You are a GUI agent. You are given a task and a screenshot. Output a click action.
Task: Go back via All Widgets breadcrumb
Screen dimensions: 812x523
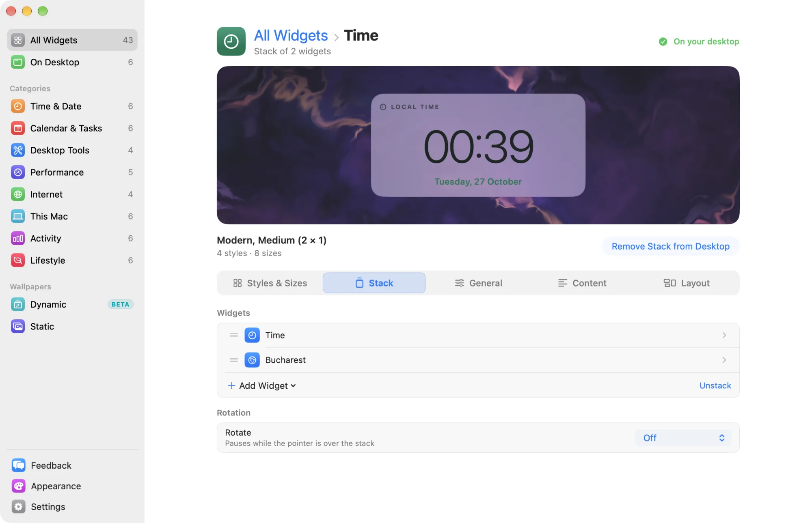(x=291, y=35)
